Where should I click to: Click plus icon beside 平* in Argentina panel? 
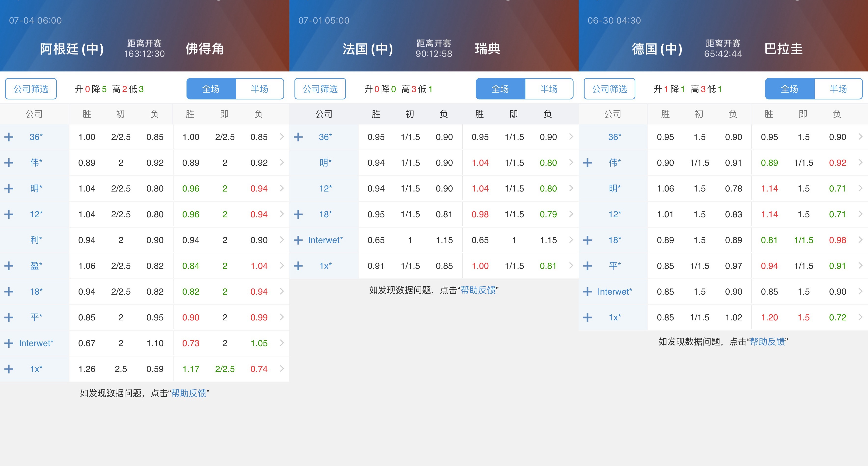coord(9,318)
